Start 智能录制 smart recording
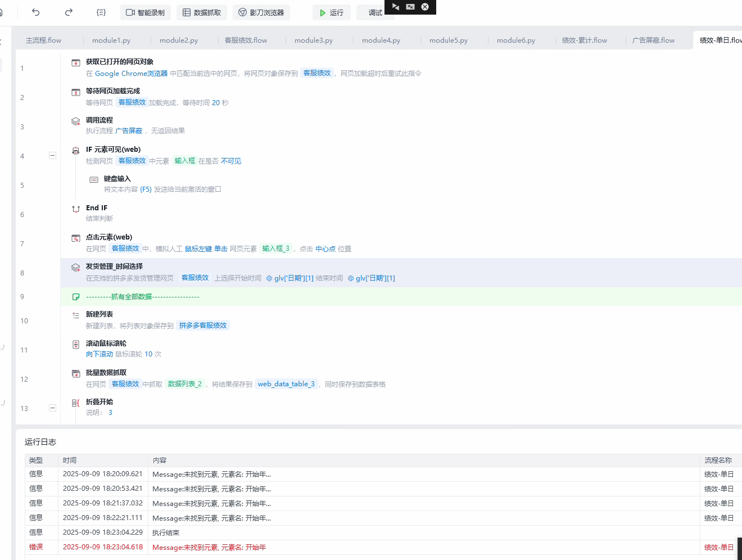Viewport: 742px width, 560px height. [x=146, y=12]
